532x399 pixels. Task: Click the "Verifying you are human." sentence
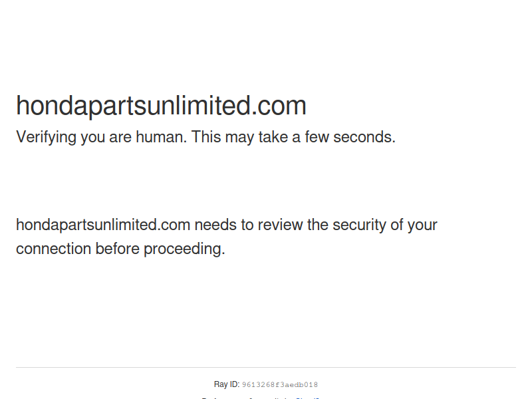102,138
